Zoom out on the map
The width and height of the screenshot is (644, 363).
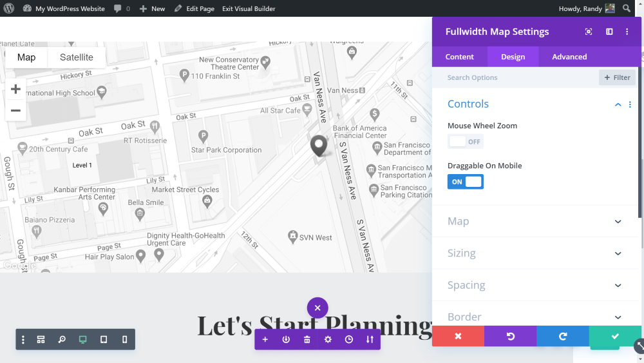[x=15, y=111]
